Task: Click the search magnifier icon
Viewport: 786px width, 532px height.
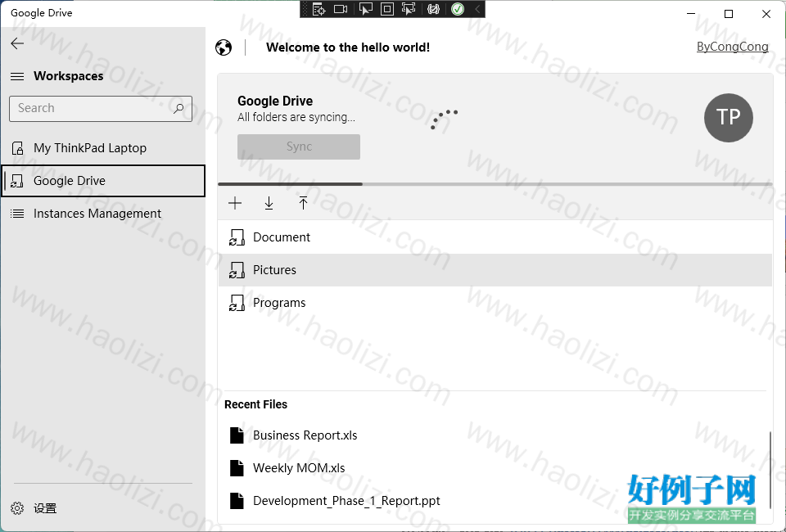Action: coord(178,108)
